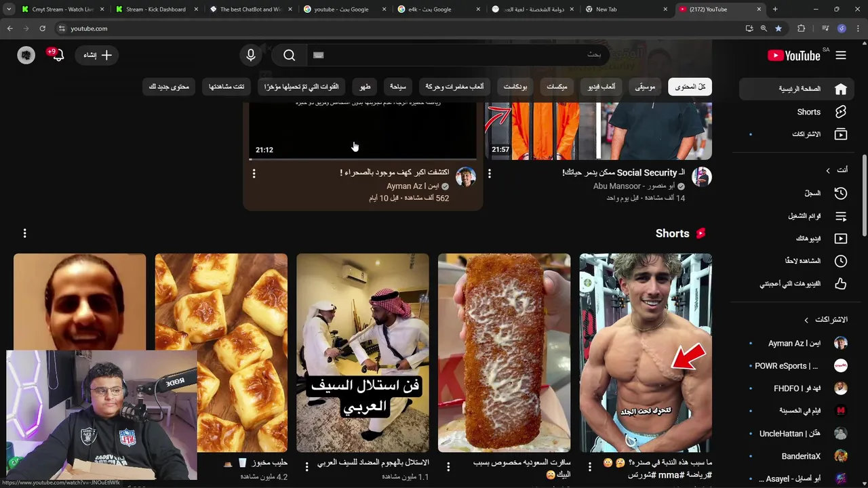Select the 'بودكاست' podcast filter chip
Screen dimensions: 868x488
pyautogui.click(x=515, y=87)
